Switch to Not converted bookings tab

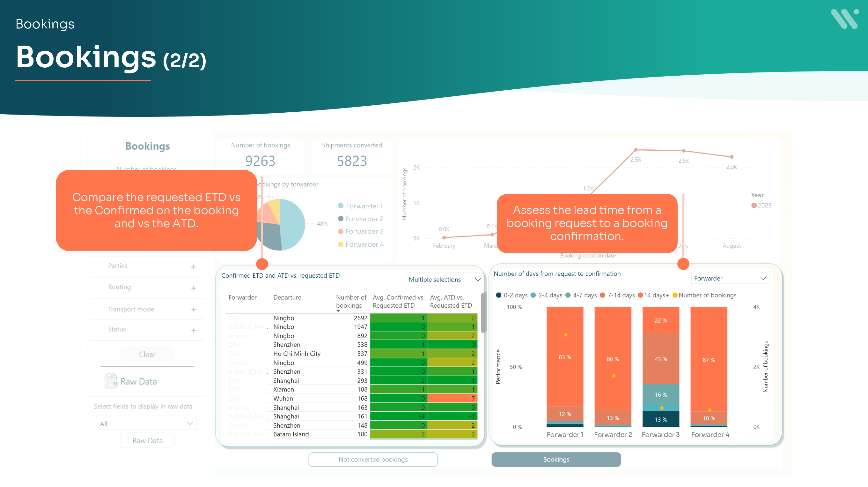click(373, 459)
